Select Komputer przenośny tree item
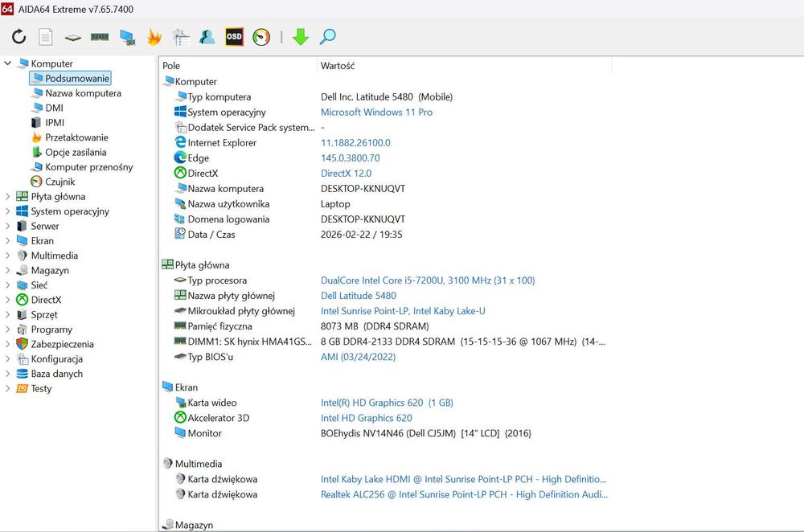Image resolution: width=804 pixels, height=532 pixels. pyautogui.click(x=88, y=167)
